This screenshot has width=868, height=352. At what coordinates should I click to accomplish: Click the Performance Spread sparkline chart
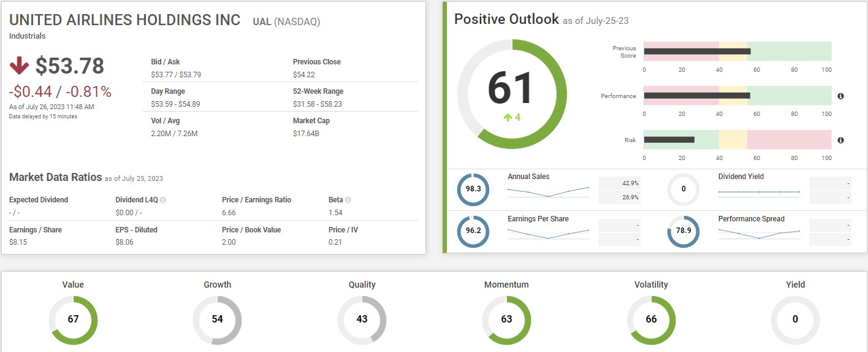pos(759,234)
